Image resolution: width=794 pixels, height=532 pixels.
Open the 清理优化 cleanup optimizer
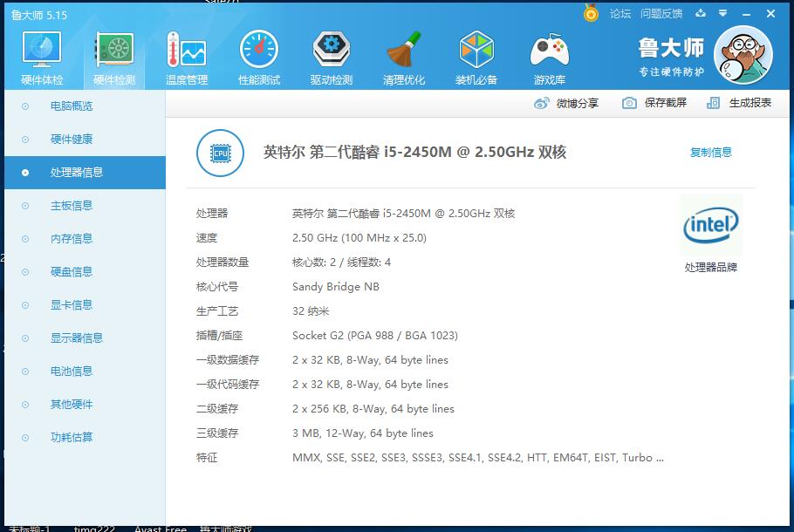pos(403,55)
